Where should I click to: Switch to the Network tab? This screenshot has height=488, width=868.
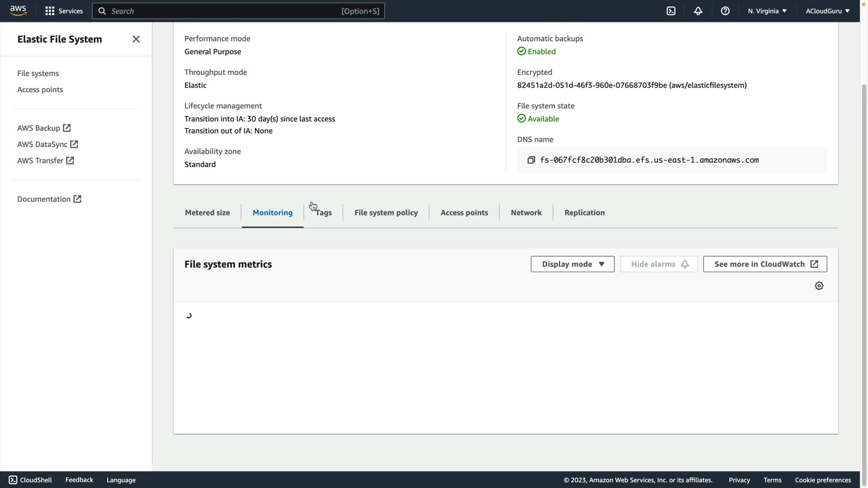(x=526, y=212)
